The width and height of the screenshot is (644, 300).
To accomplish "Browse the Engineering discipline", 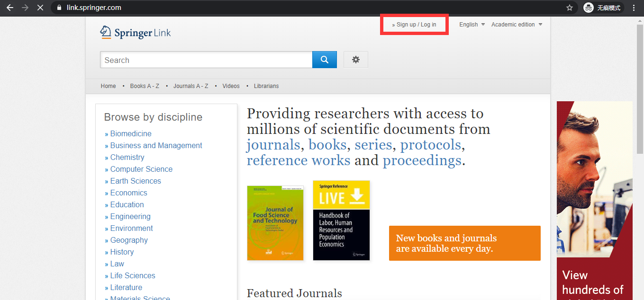I will pyautogui.click(x=130, y=217).
